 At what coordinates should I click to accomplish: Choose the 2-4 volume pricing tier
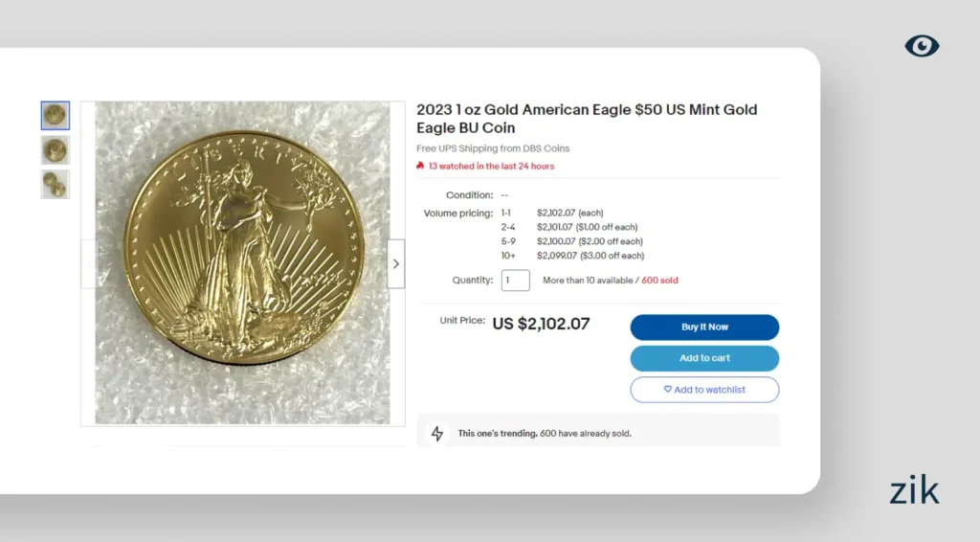507,227
